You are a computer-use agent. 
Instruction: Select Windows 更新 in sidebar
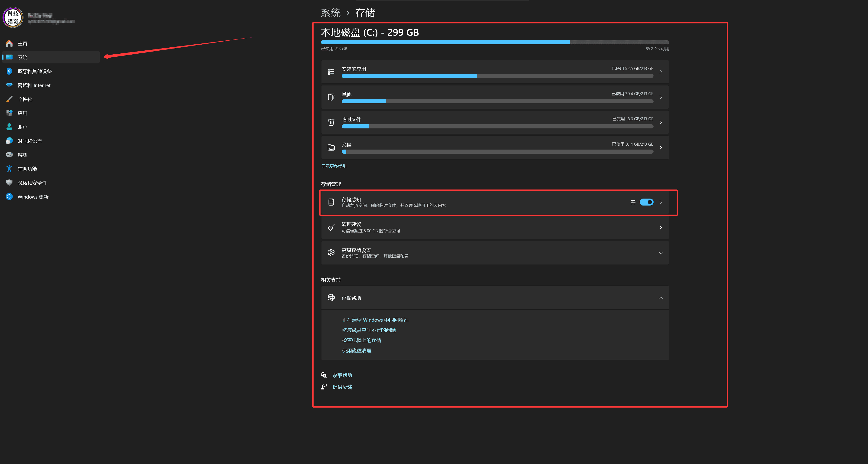[x=51, y=197]
